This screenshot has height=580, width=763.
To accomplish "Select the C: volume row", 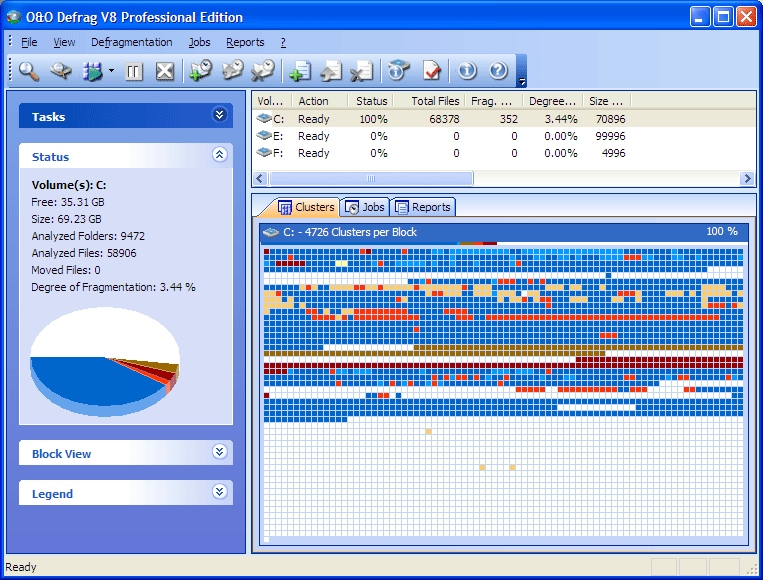I will [x=504, y=119].
